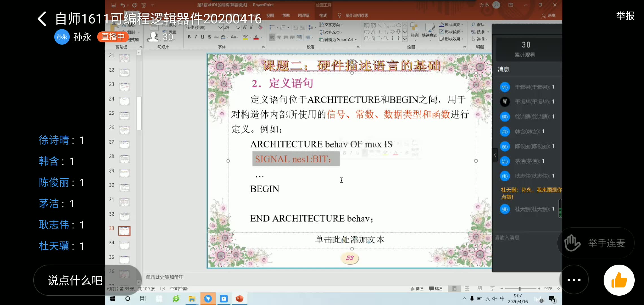644x305 pixels.
Task: Click the Windows Start button
Action: coord(112,299)
